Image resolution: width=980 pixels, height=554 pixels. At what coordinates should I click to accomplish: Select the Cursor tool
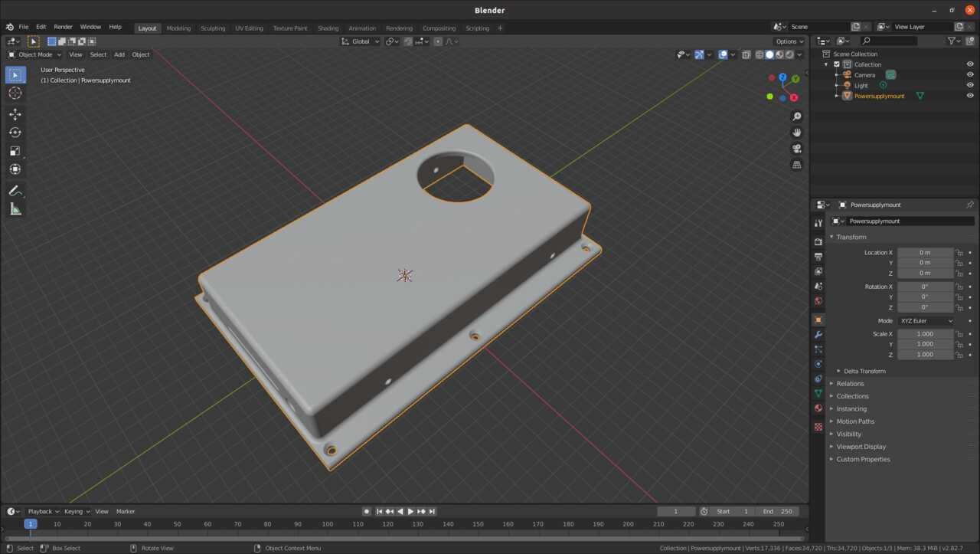[x=15, y=93]
